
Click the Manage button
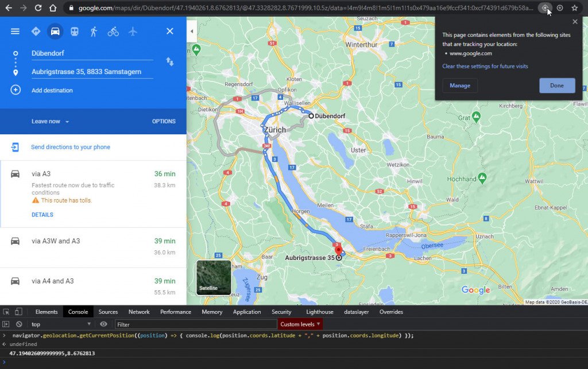pos(460,86)
